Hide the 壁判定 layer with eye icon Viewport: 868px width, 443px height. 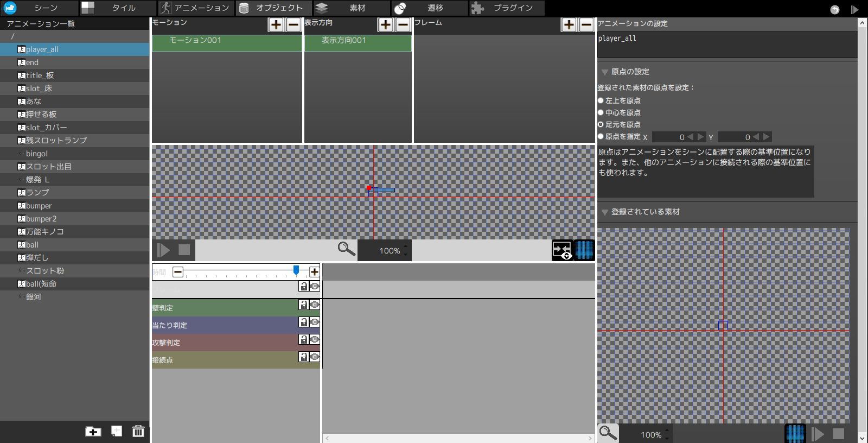click(x=314, y=305)
